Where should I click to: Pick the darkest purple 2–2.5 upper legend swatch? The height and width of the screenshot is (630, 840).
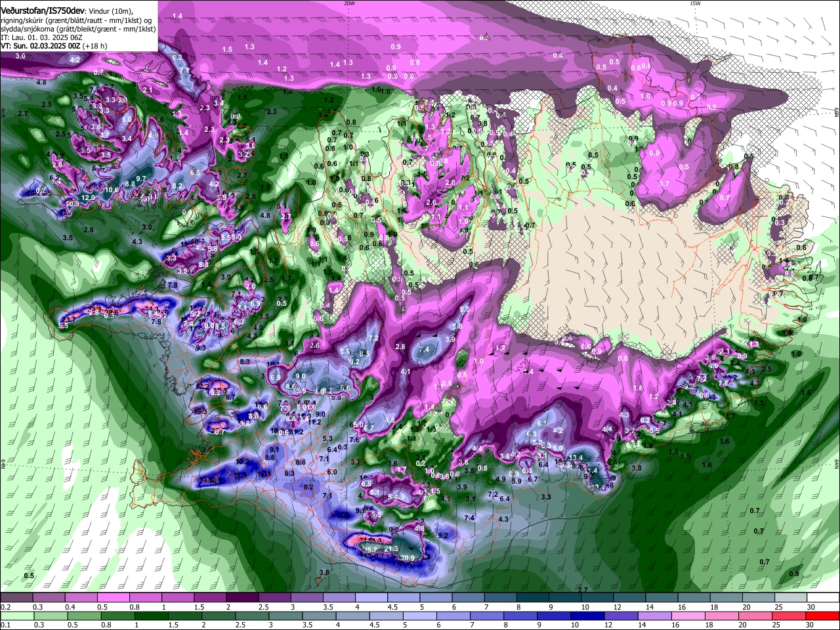pyautogui.click(x=243, y=598)
